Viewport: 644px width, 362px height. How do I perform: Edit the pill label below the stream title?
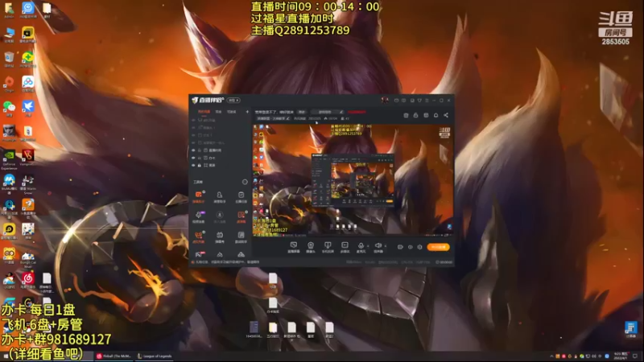[273, 118]
